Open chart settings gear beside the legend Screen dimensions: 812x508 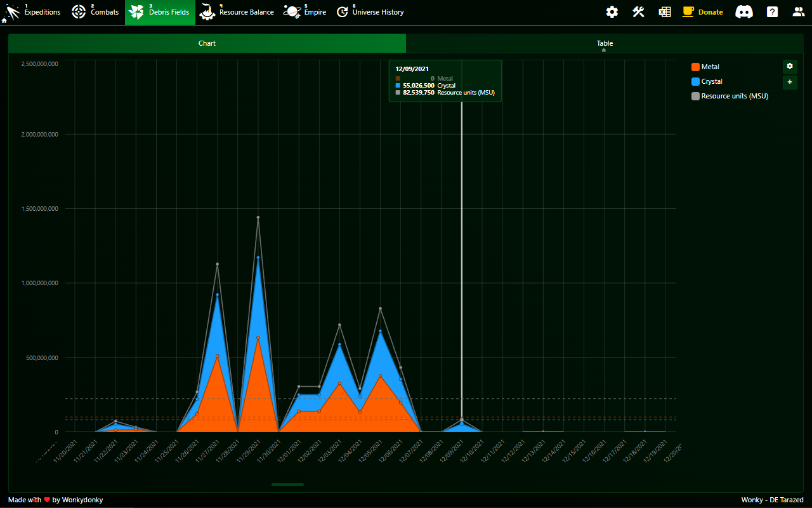coord(790,66)
